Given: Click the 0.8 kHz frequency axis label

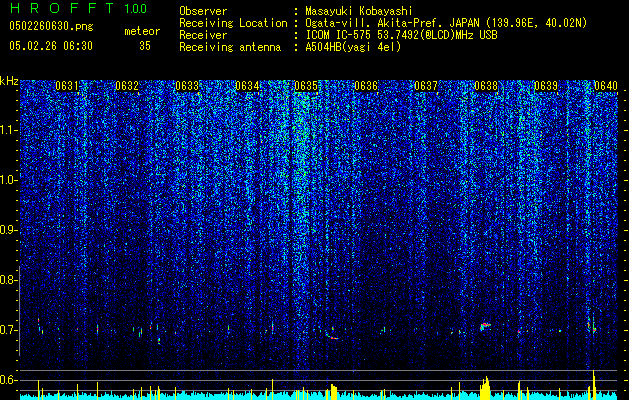Looking at the screenshot, I should 9,280.
